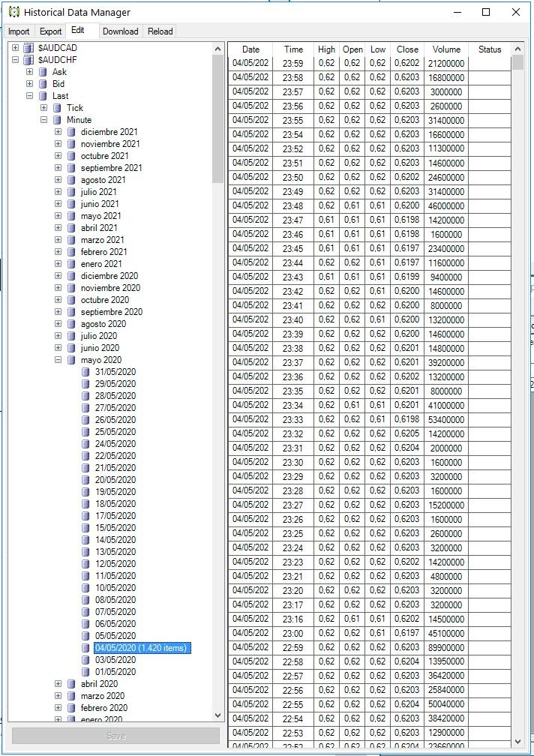
Task: Expand diciembre 2021 month node
Action: click(x=58, y=132)
